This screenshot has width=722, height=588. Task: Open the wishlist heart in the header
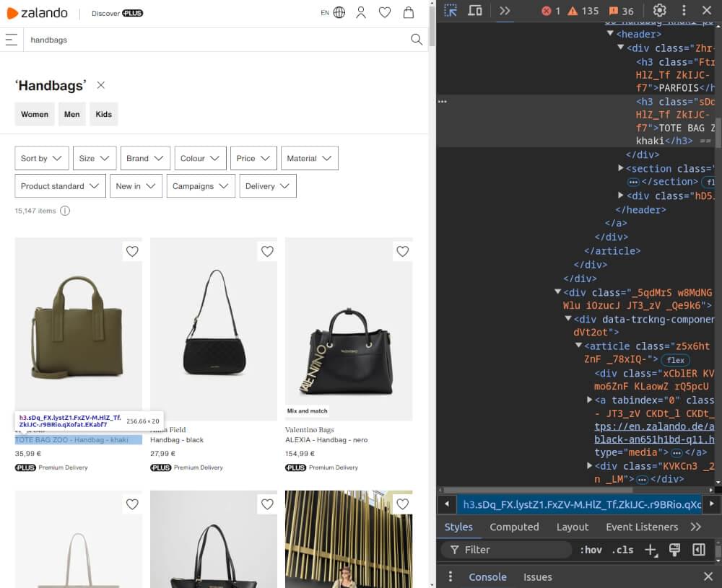click(385, 12)
